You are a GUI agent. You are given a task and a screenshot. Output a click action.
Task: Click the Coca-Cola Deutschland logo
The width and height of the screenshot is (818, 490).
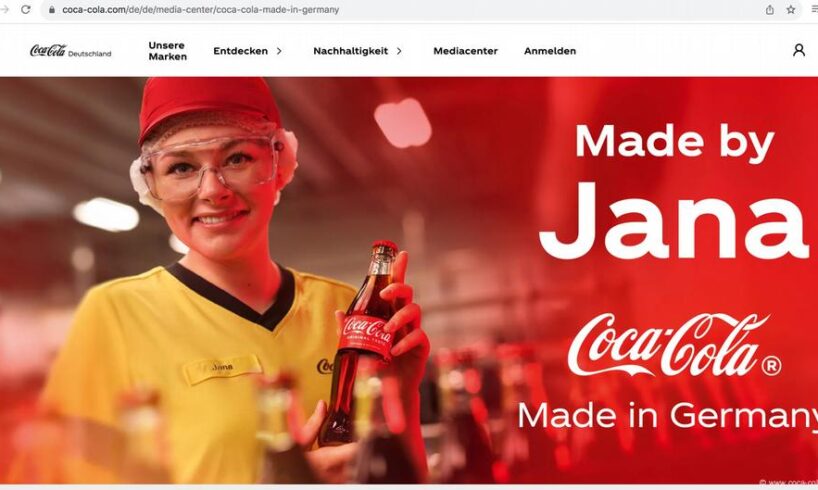coord(70,51)
